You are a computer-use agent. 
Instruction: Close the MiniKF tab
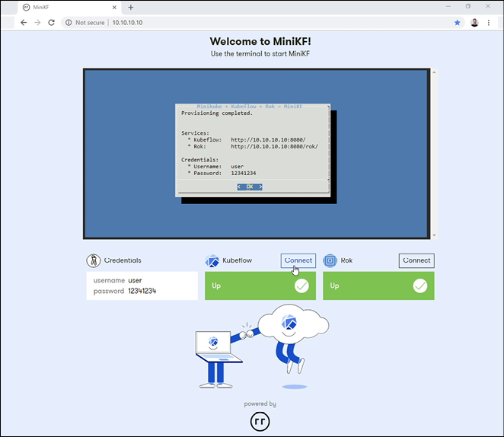pyautogui.click(x=114, y=7)
